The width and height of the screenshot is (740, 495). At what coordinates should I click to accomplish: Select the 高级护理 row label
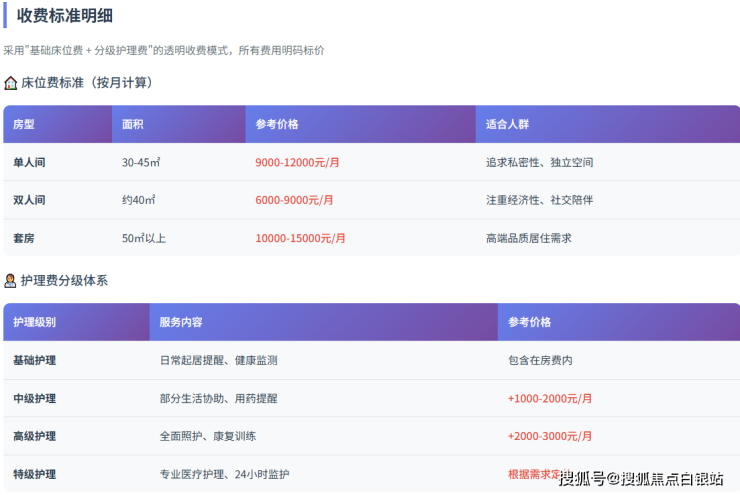click(x=35, y=436)
